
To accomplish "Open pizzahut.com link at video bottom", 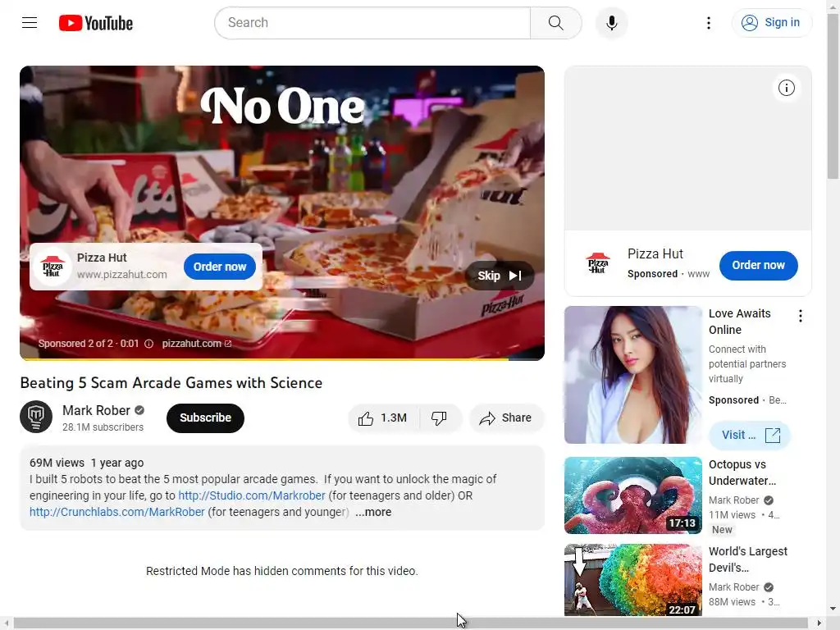I will click(197, 344).
